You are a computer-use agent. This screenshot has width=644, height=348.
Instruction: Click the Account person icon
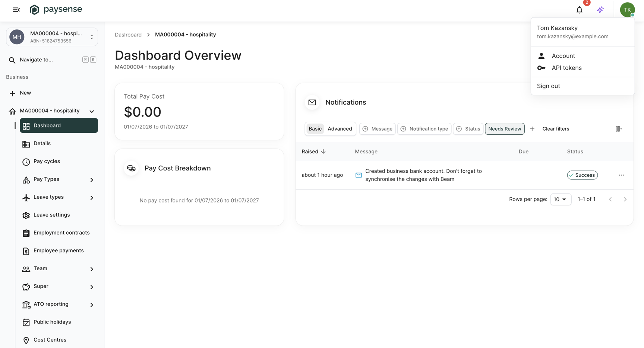[541, 56]
